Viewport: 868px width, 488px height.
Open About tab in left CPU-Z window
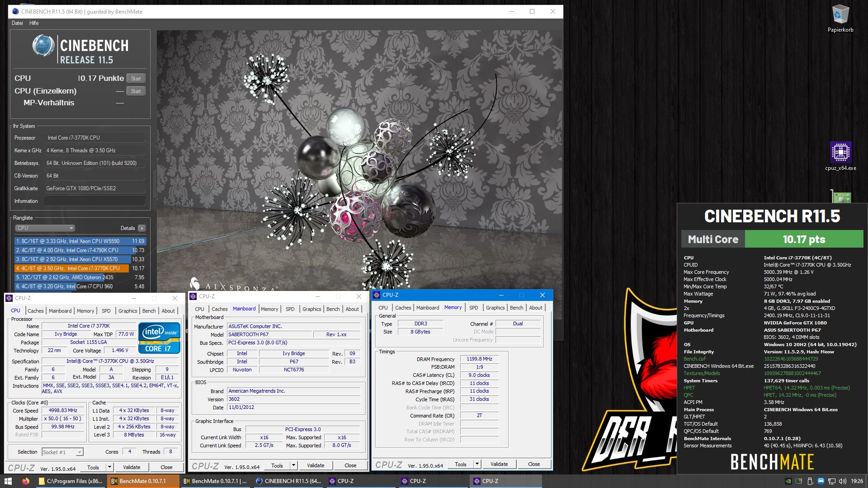tap(168, 311)
